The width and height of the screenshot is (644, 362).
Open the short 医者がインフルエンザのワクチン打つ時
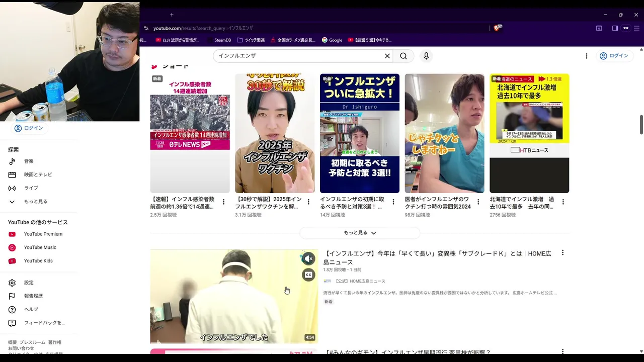444,133
